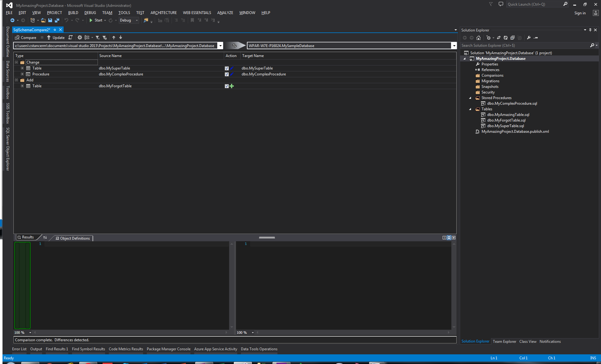Close the SqlSchemaCompare2 document tab

click(60, 30)
